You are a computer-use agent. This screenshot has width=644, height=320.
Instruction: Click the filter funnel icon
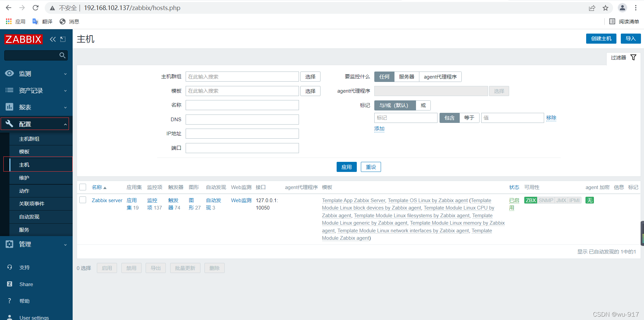pos(633,57)
